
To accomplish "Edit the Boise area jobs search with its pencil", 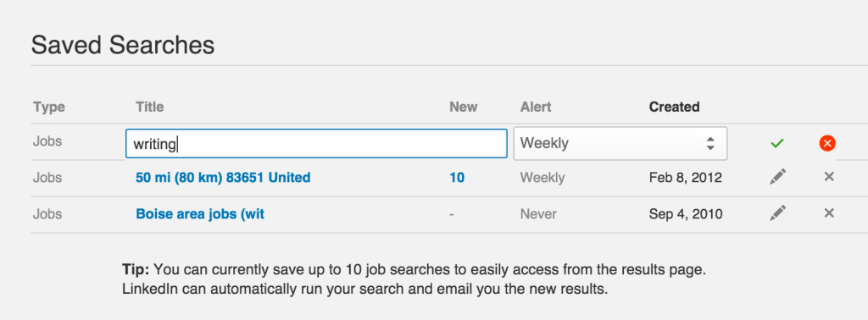I will tap(778, 213).
